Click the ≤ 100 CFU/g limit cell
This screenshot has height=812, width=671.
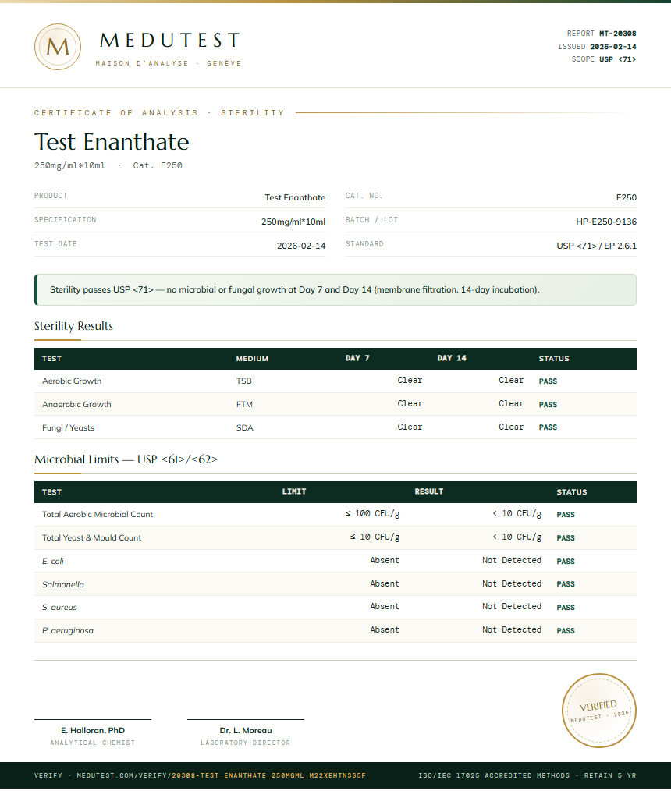(372, 514)
